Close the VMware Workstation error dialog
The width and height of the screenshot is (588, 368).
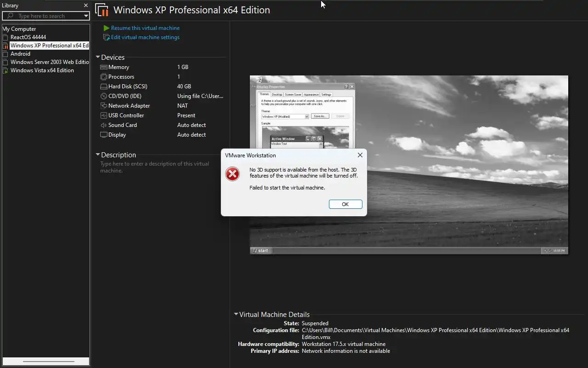(360, 155)
